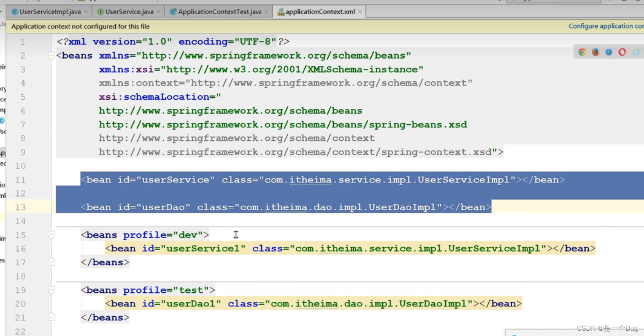Viewport: 644px width, 336px height.
Task: Switch to the ApplicationContextTest.java tab
Action: pos(219,12)
